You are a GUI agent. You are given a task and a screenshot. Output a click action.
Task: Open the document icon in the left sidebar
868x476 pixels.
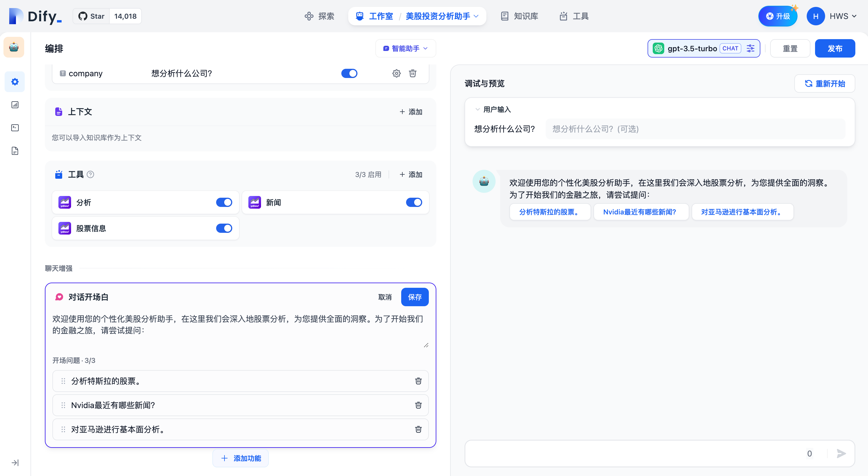(x=14, y=151)
